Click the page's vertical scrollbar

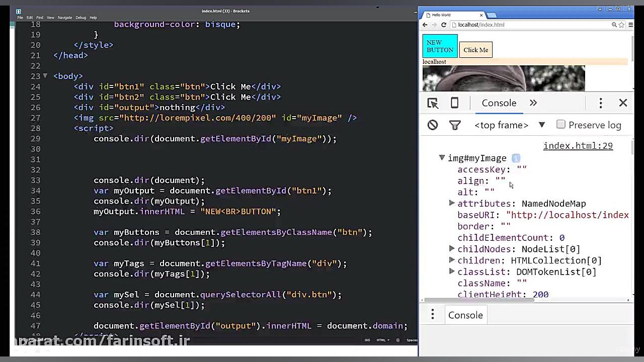point(632,48)
